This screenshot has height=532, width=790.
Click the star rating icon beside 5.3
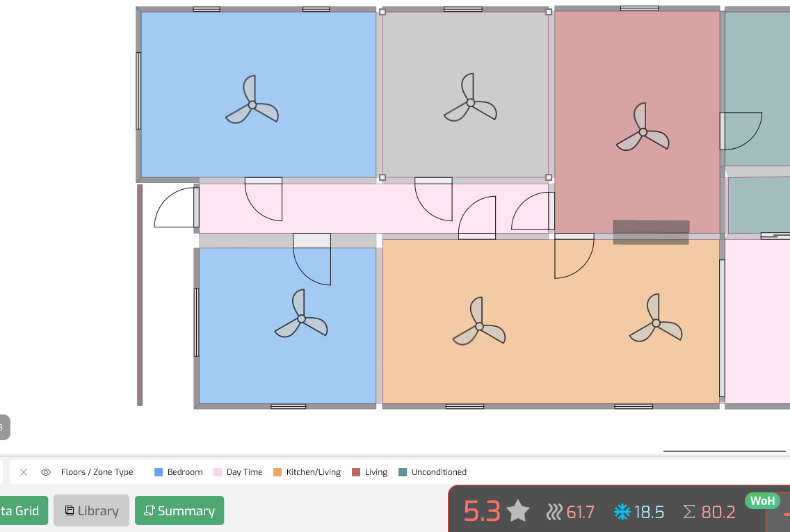click(x=518, y=512)
